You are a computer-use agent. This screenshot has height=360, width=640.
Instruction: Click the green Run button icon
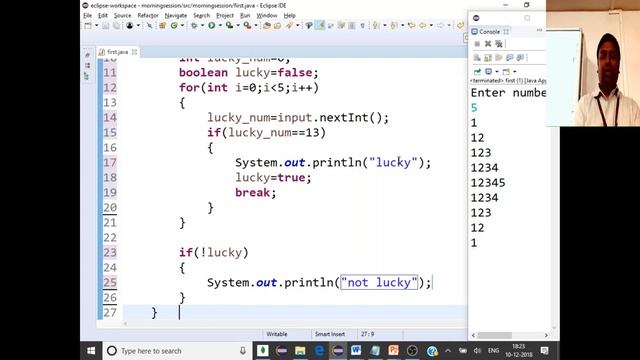click(211, 25)
